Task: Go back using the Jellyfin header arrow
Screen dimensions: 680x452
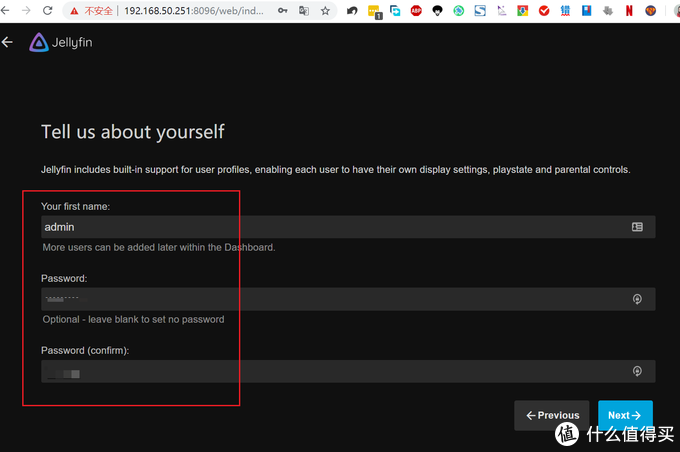Action: click(8, 43)
